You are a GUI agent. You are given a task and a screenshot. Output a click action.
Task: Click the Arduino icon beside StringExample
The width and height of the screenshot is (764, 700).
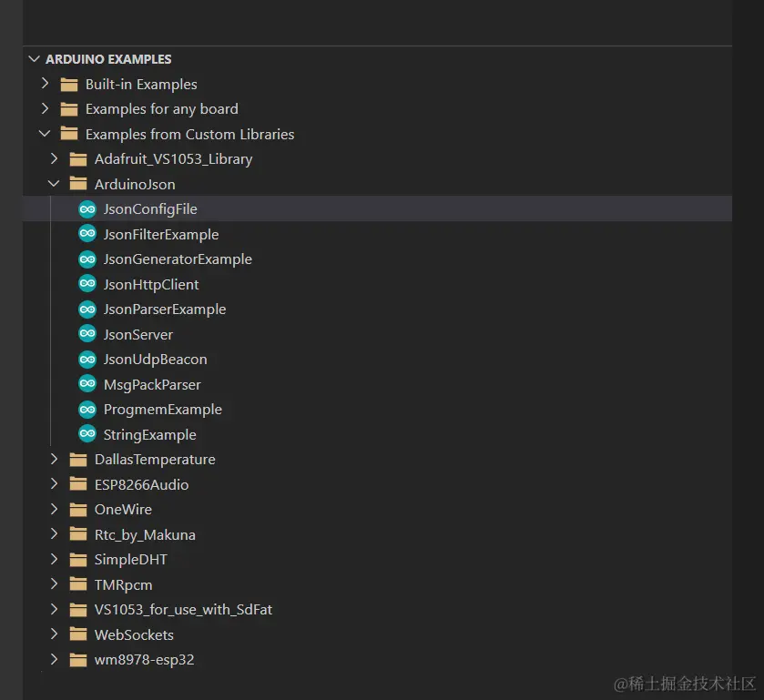point(87,434)
